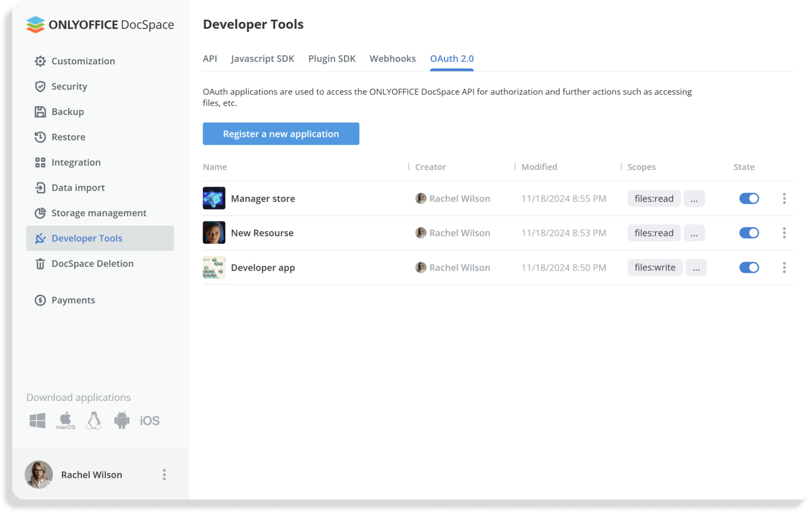Open Rachel Wilson profile options menu
Image resolution: width=812 pixels, height=513 pixels.
164,475
